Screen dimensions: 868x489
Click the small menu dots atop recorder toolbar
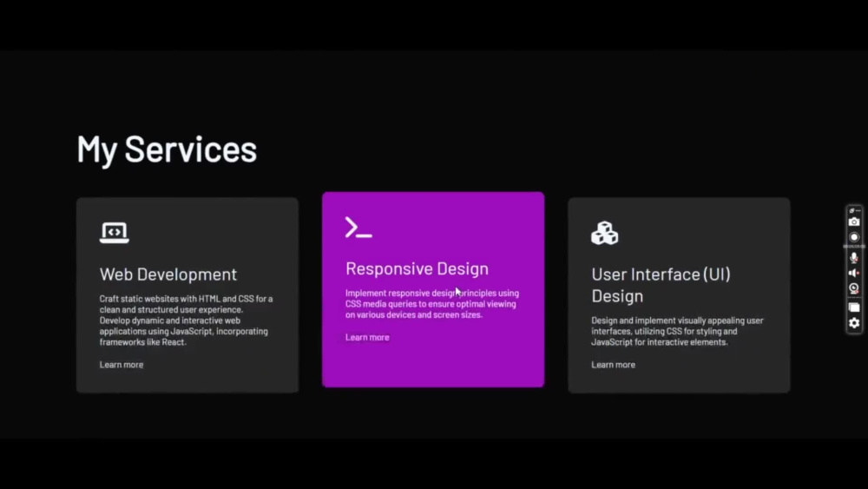[x=858, y=210]
